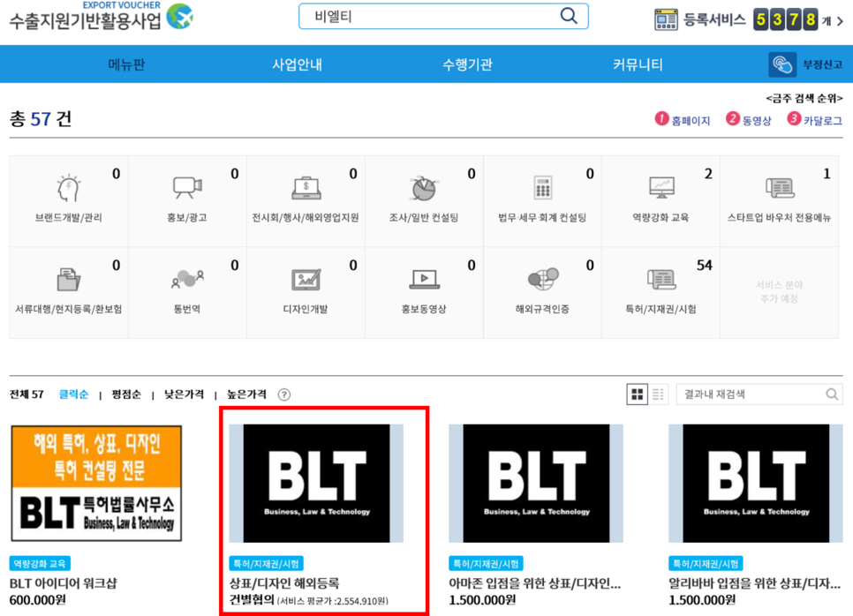Image resolution: width=853 pixels, height=616 pixels.
Task: Open the 커뮤니티 menu
Action: (x=638, y=64)
